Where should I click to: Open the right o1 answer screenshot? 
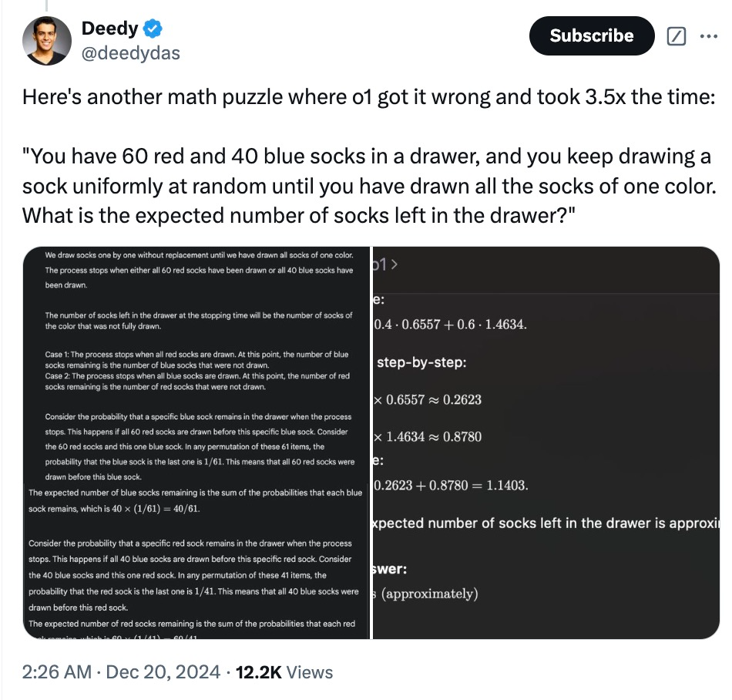(546, 442)
